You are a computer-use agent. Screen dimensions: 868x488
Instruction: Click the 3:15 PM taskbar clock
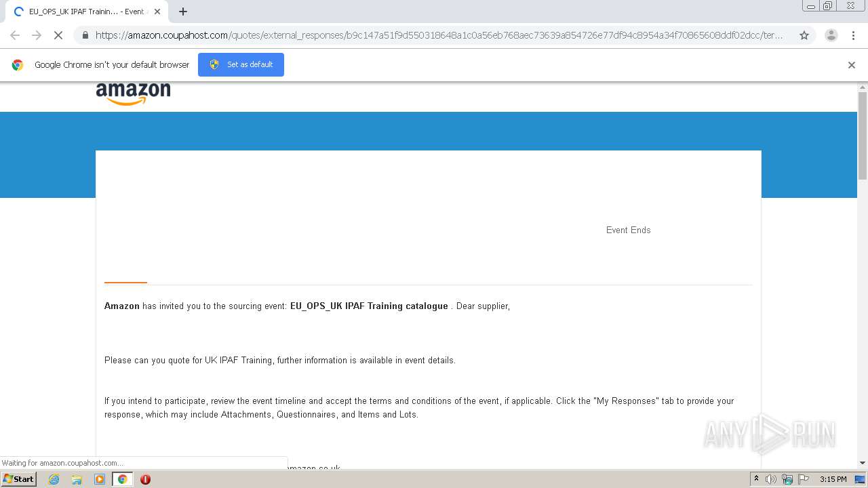[x=833, y=479]
